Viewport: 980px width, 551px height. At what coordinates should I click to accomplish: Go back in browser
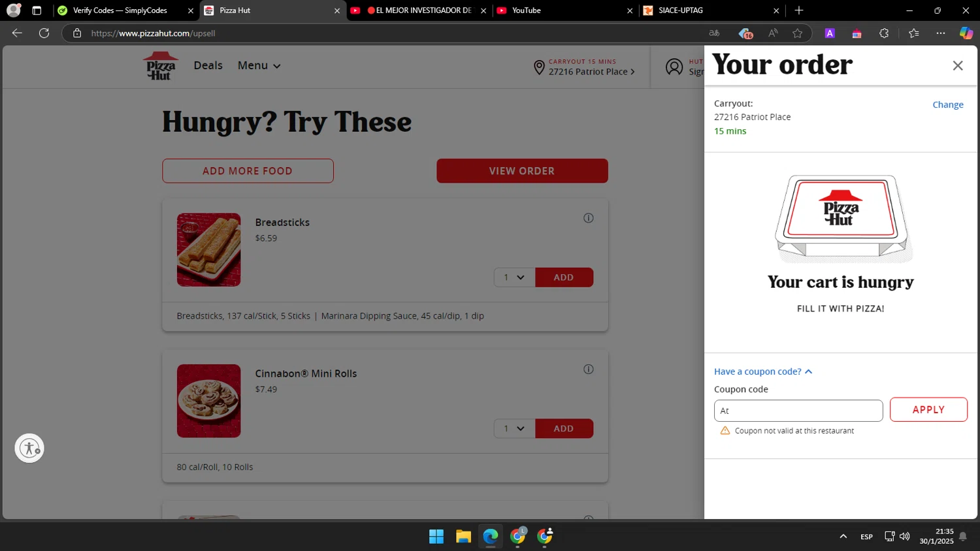pyautogui.click(x=17, y=33)
